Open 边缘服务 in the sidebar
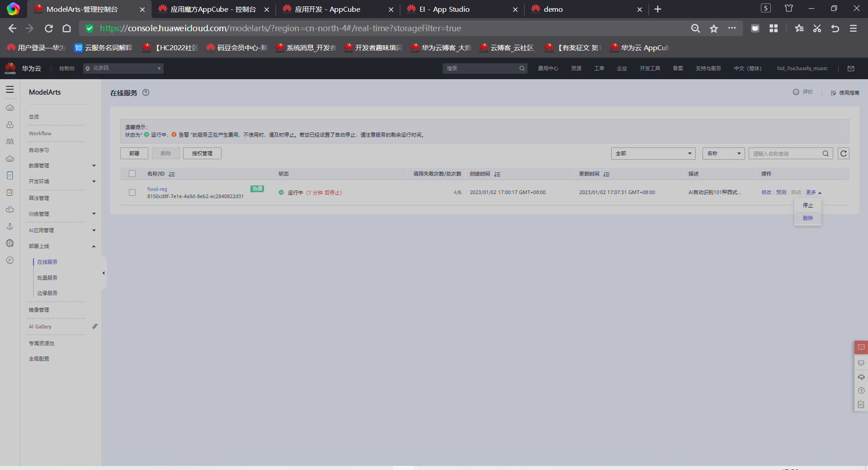Viewport: 868px width, 470px height. tap(47, 293)
